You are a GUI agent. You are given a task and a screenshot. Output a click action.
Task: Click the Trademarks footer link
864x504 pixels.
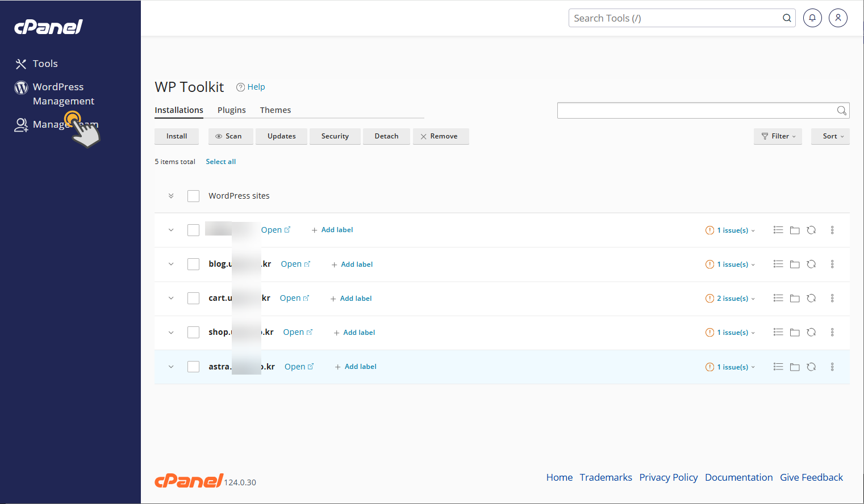(606, 477)
